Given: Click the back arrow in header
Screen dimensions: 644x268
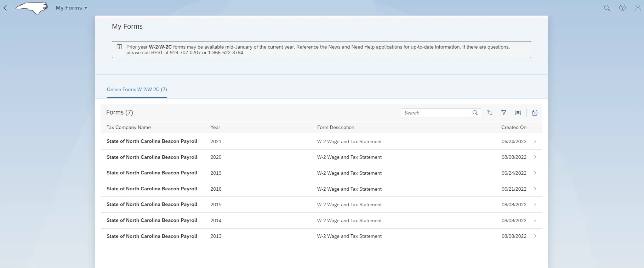Looking at the screenshot, I should coord(5,8).
